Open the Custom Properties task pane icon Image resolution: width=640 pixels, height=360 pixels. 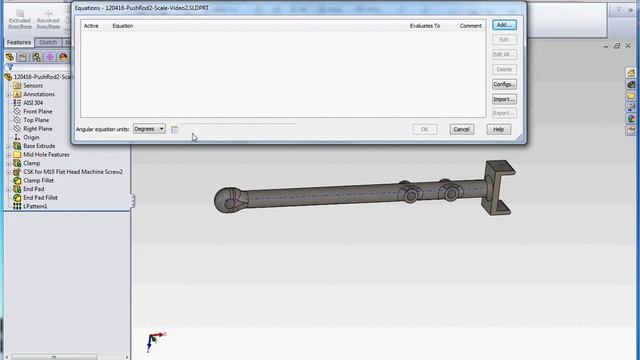tap(631, 130)
